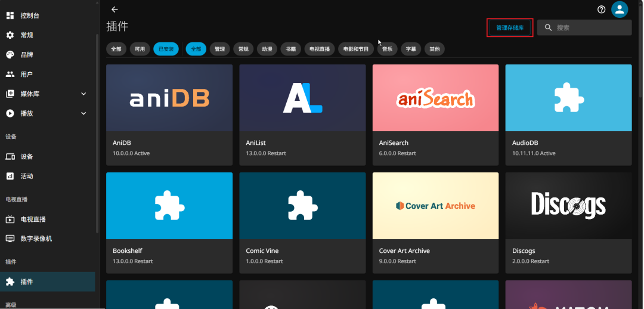Click the sidebar vertical scrollbar
This screenshot has height=309, width=644.
coord(97,134)
